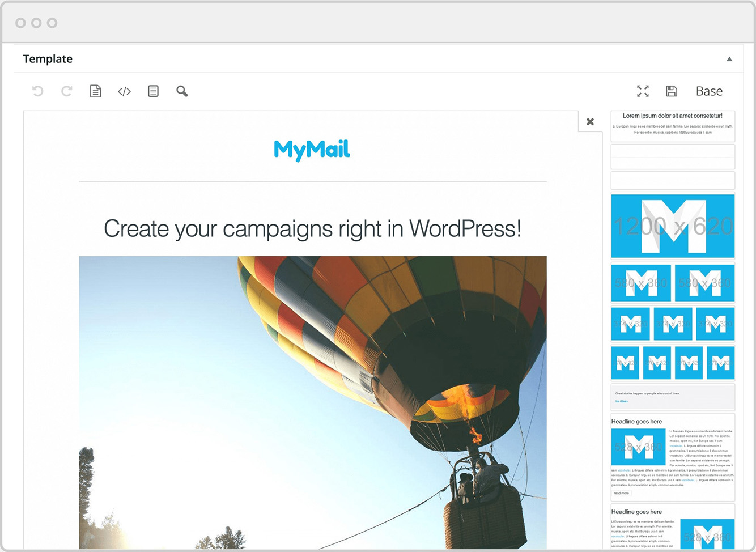Collapse the Template panel
Image resolution: width=756 pixels, height=552 pixels.
(x=730, y=58)
